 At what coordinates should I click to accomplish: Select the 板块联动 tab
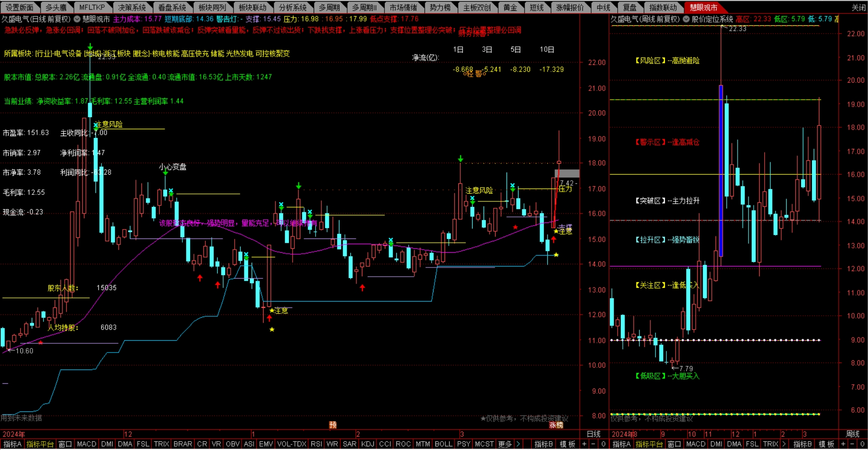tap(253, 7)
